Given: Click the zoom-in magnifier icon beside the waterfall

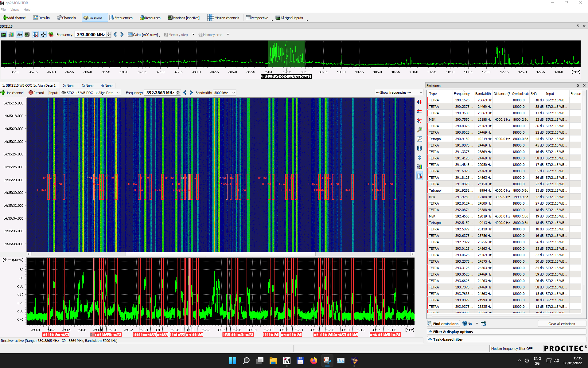Looking at the screenshot, I should click(419, 130).
